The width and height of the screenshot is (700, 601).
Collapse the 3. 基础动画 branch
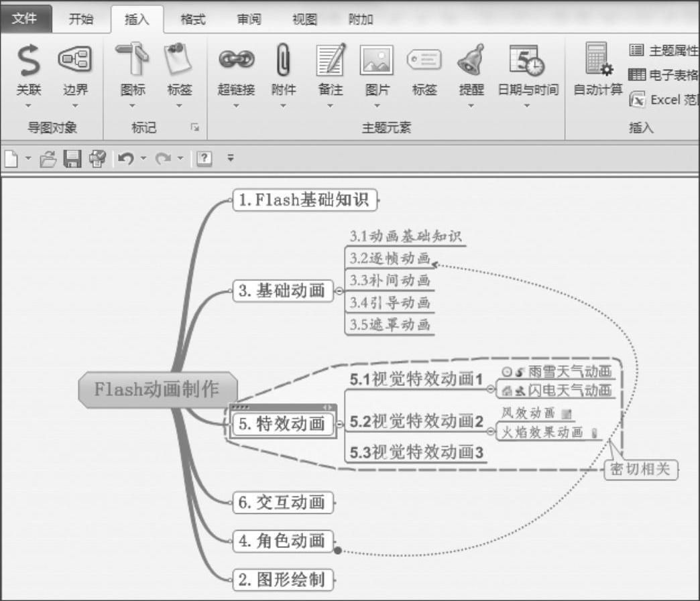point(339,291)
